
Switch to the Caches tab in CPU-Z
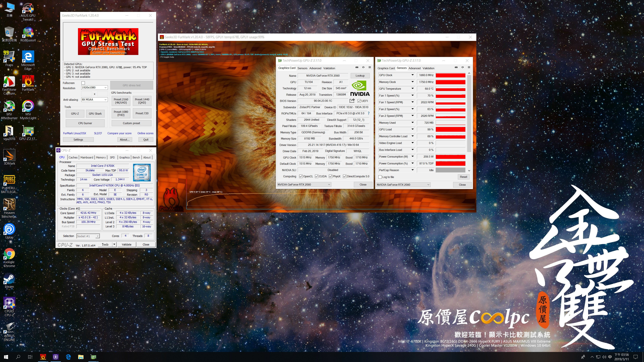[73, 157]
